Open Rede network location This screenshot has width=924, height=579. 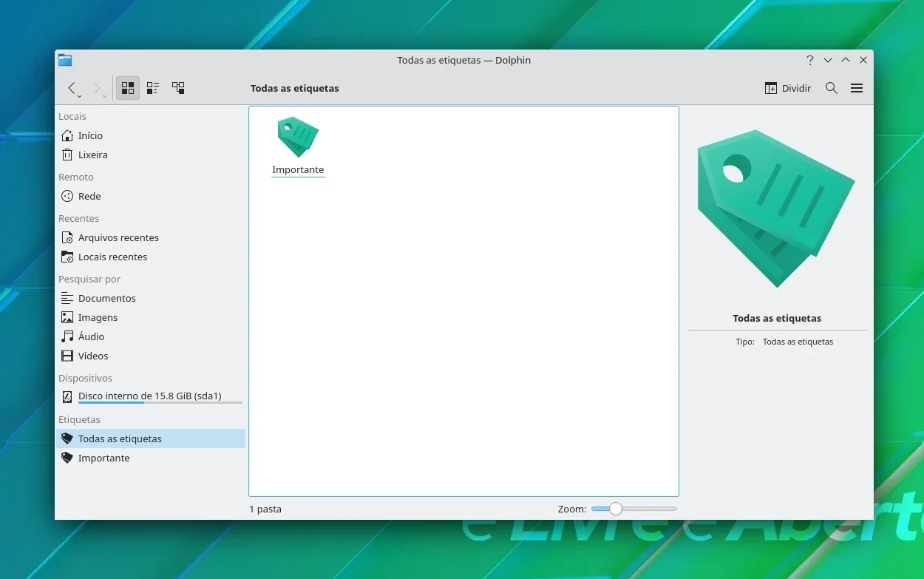[150, 196]
